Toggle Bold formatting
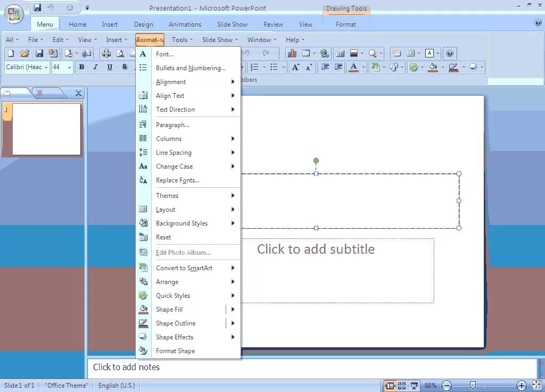Viewport: 545px width, 392px height. pos(81,67)
